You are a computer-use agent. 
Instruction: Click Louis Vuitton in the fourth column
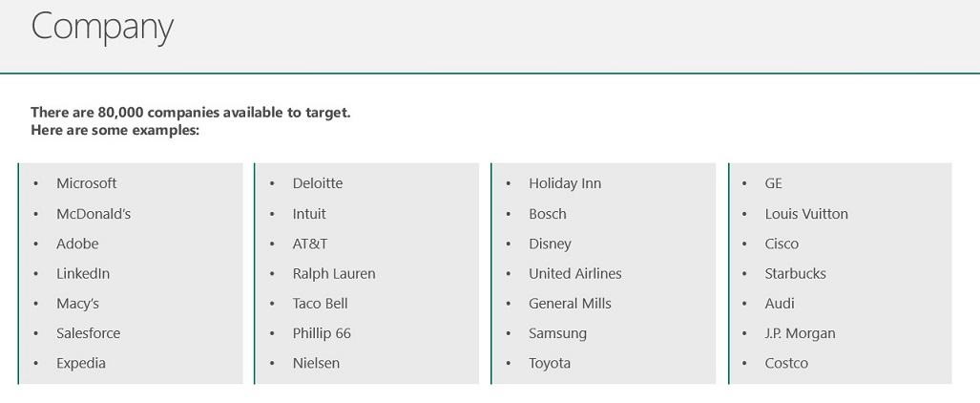(x=806, y=213)
